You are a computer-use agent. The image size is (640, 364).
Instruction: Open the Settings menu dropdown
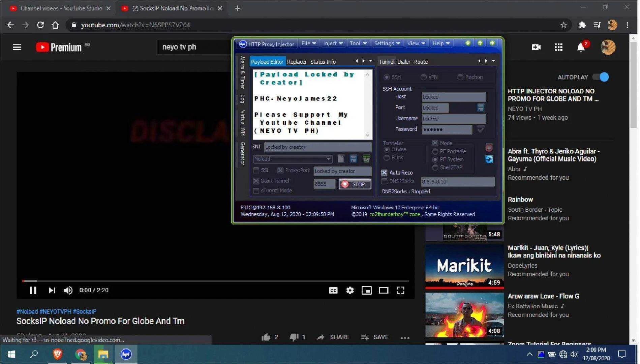[x=387, y=43]
